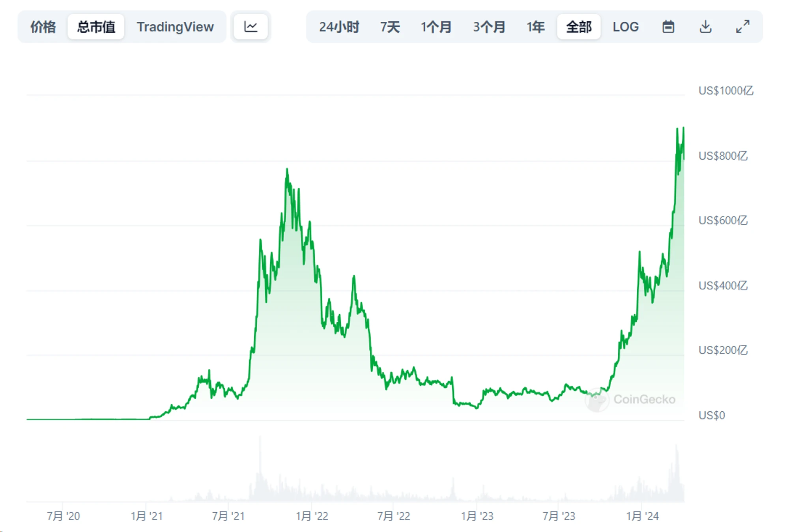The width and height of the screenshot is (789, 532).
Task: Expand the chart to fullscreen
Action: [x=742, y=26]
